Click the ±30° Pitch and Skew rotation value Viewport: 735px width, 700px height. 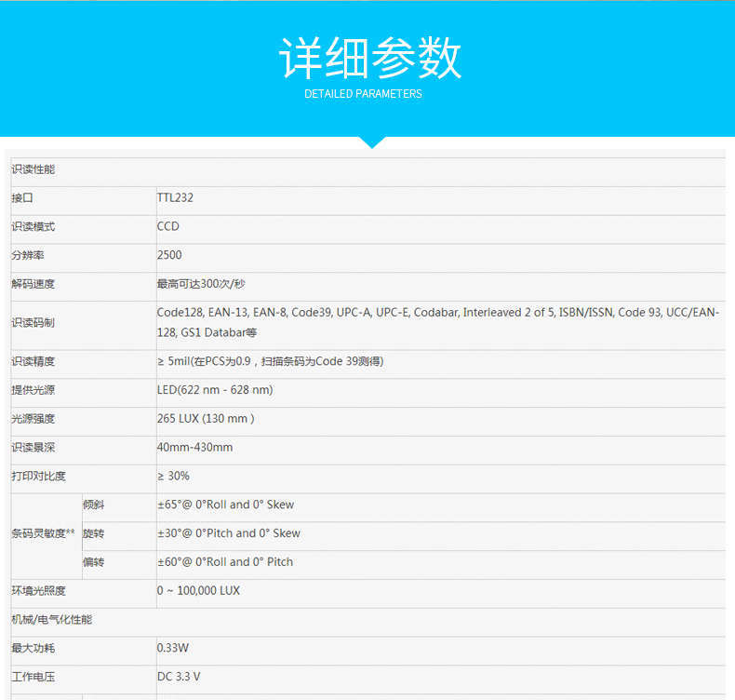229,533
